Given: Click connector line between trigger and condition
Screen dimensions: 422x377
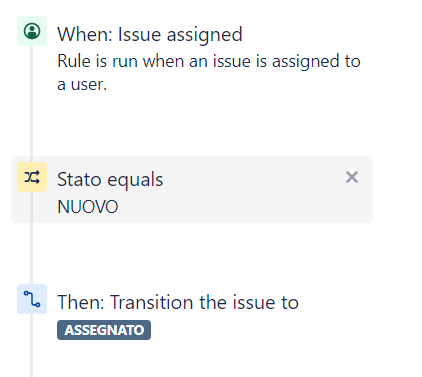Looking at the screenshot, I should tap(31, 101).
